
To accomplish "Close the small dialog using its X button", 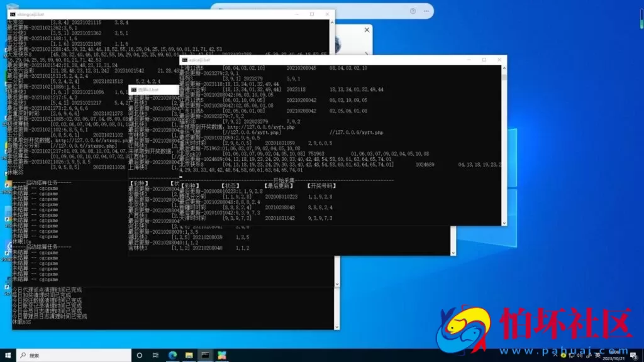I will [x=367, y=30].
